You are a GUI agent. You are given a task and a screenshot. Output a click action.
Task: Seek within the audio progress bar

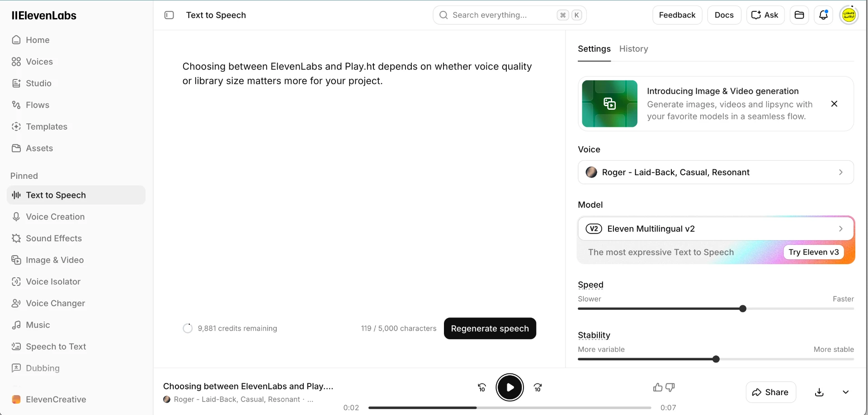pos(509,408)
